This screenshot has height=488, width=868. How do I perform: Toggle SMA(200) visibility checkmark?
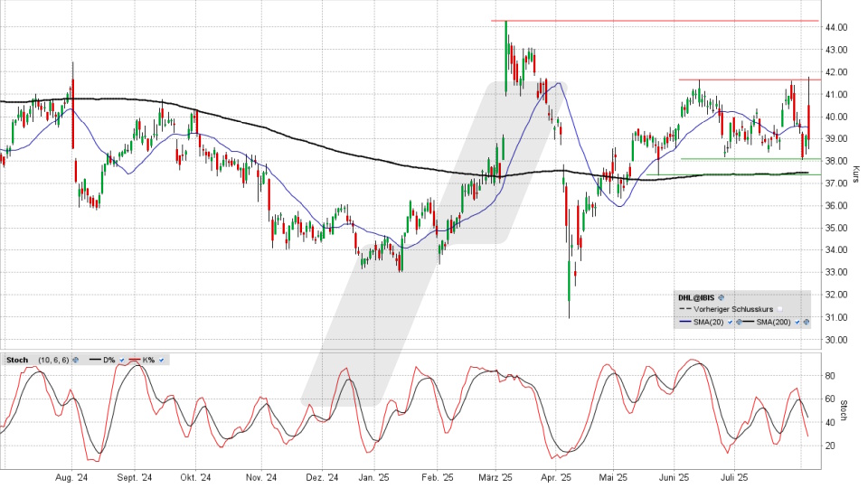click(797, 322)
